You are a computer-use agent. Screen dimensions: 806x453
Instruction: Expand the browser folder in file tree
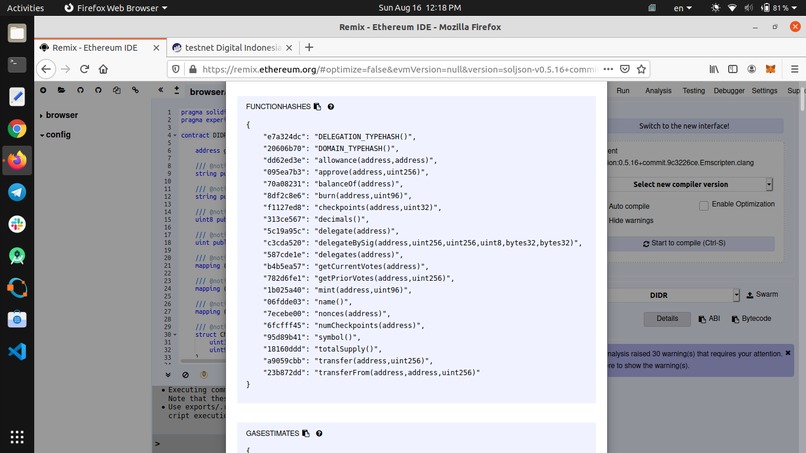(x=41, y=116)
